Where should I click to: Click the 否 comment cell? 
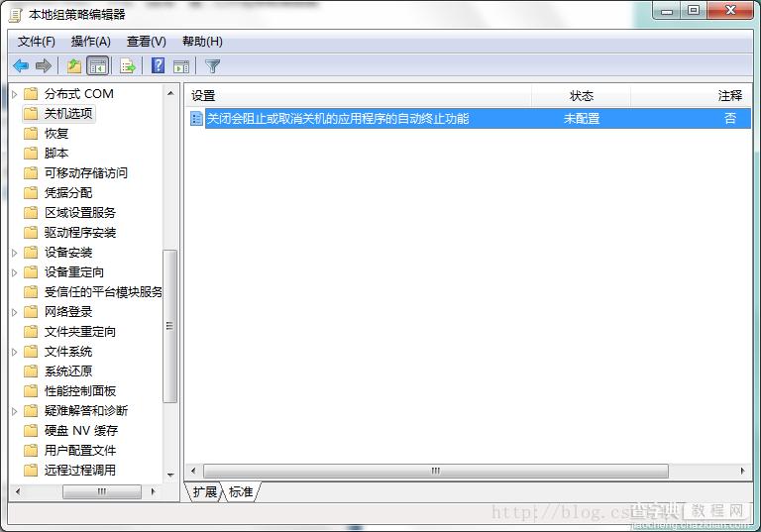[730, 119]
